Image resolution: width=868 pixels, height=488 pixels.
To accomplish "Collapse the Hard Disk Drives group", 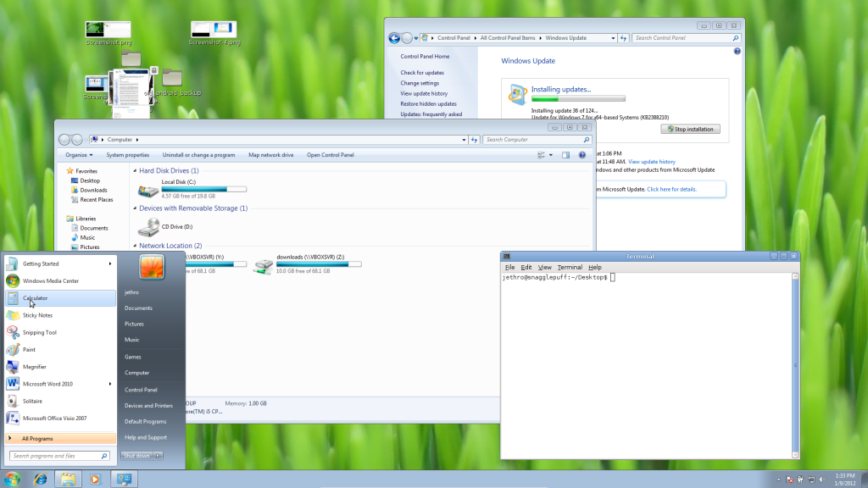I will (x=135, y=171).
